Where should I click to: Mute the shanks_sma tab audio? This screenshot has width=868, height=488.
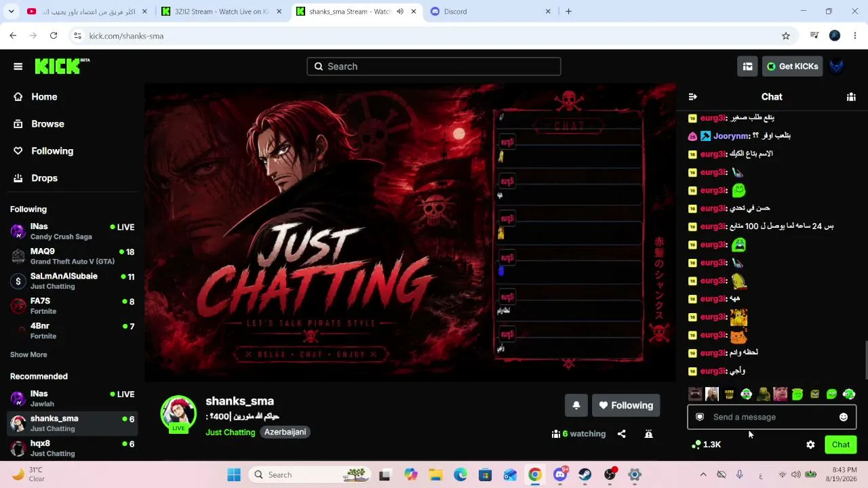click(x=400, y=12)
